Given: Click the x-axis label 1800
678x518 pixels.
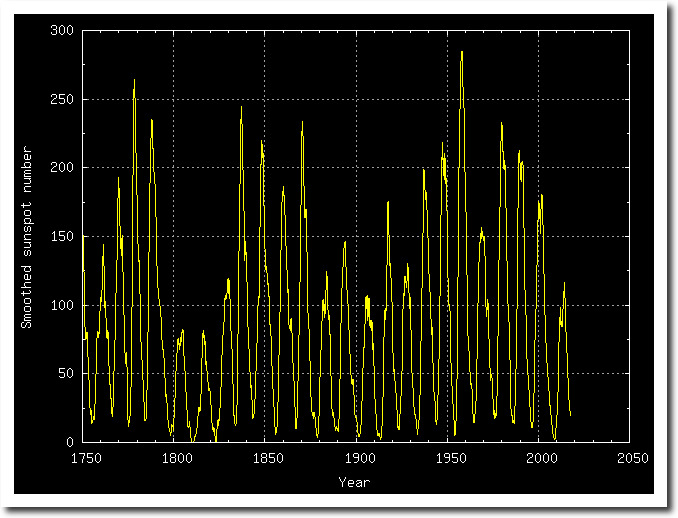Looking at the screenshot, I should click(x=177, y=458).
